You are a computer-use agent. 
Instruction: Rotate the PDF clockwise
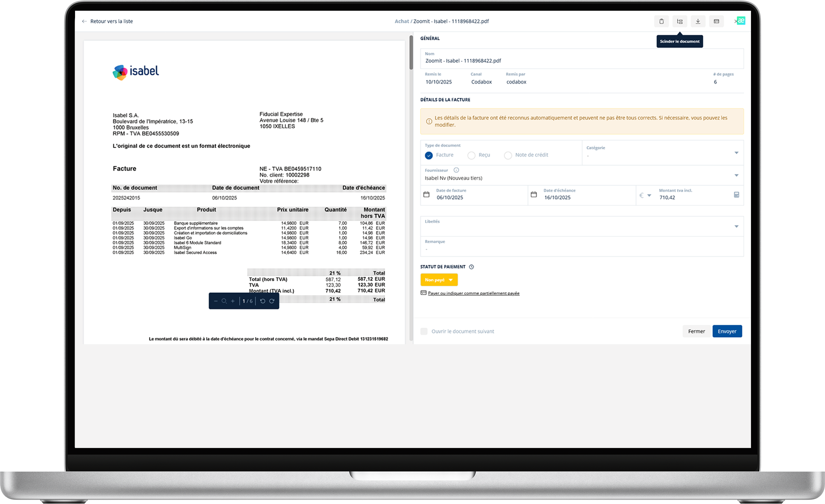coord(272,301)
